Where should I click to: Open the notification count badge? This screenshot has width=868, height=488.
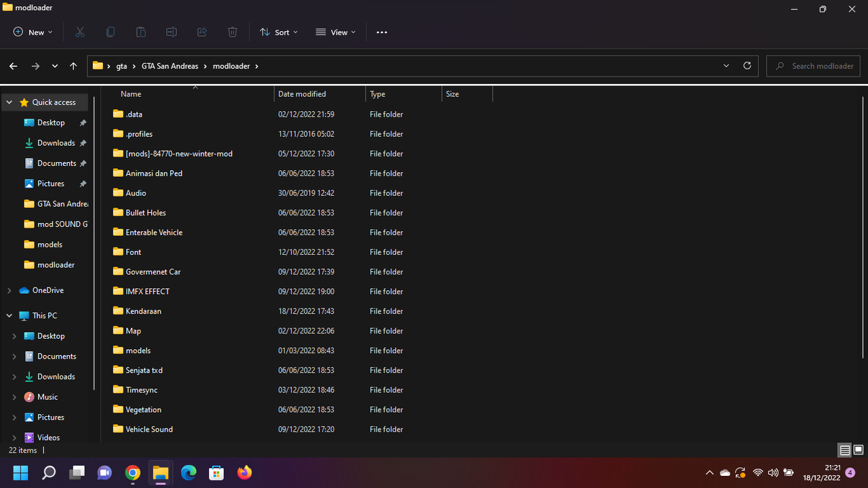(850, 472)
